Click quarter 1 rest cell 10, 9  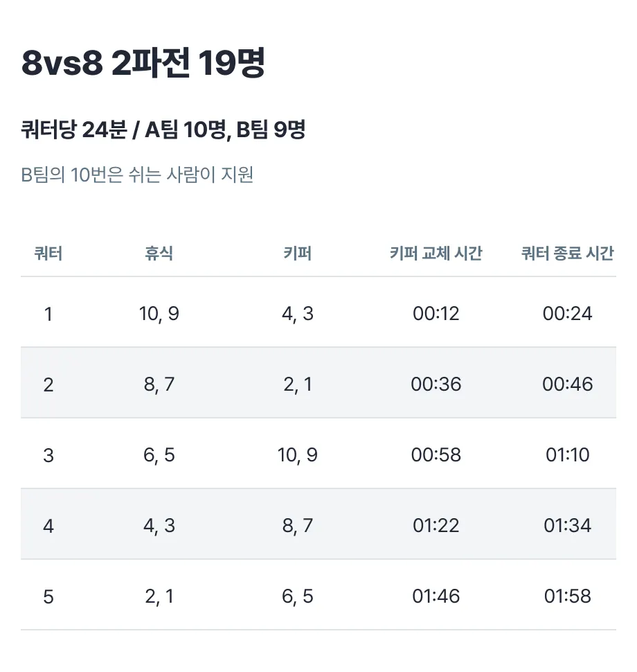pos(159,314)
